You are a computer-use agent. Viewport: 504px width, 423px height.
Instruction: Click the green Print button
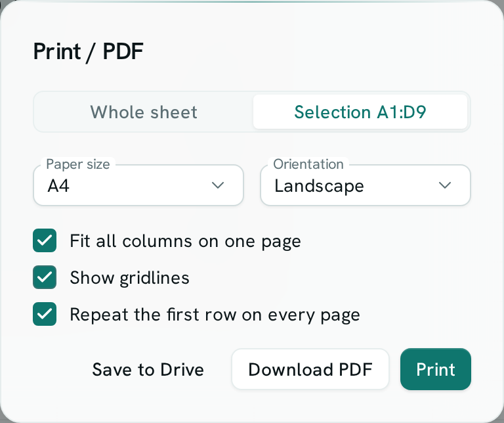tap(436, 369)
